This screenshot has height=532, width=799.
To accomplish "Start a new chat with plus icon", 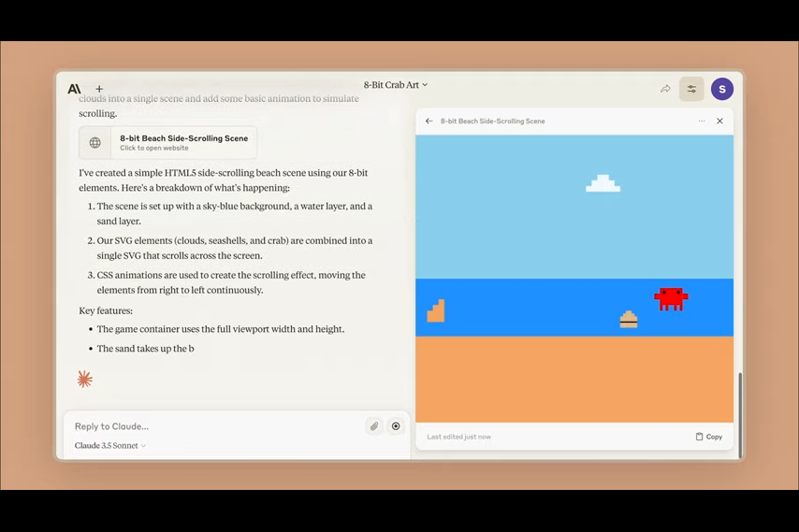I will pyautogui.click(x=99, y=89).
